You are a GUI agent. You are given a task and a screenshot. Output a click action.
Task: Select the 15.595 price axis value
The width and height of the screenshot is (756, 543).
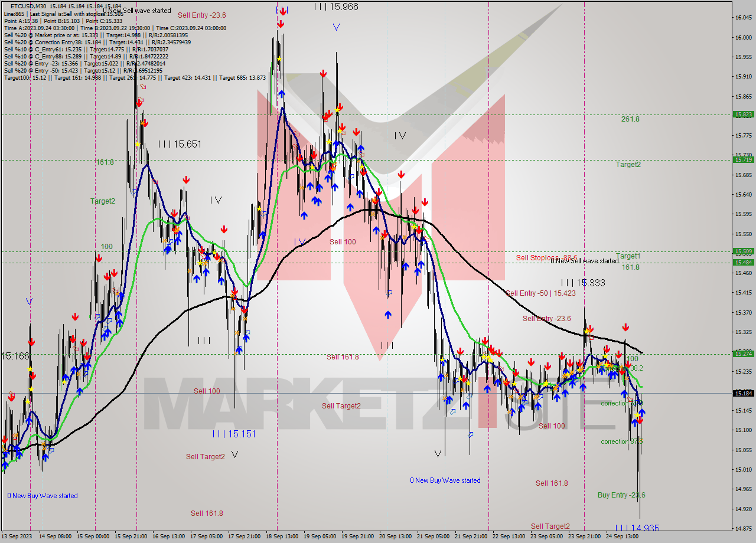click(742, 214)
